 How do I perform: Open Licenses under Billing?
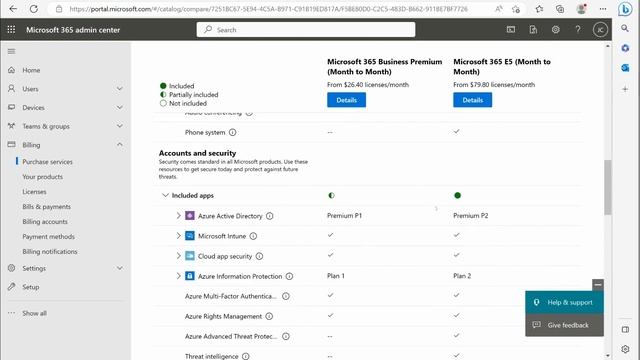(34, 192)
